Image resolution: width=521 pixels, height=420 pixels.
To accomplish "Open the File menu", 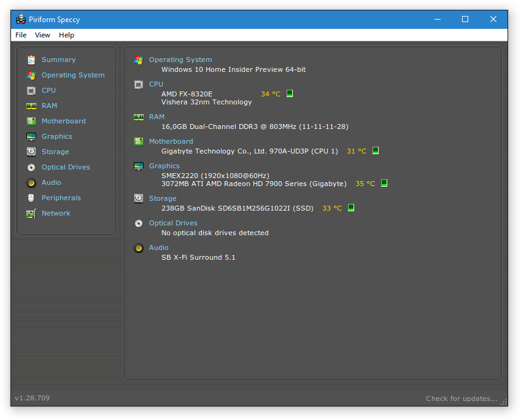I will point(21,35).
